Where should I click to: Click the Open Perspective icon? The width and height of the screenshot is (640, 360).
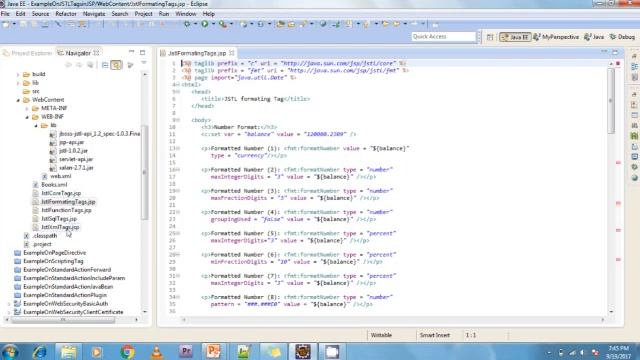pos(490,37)
